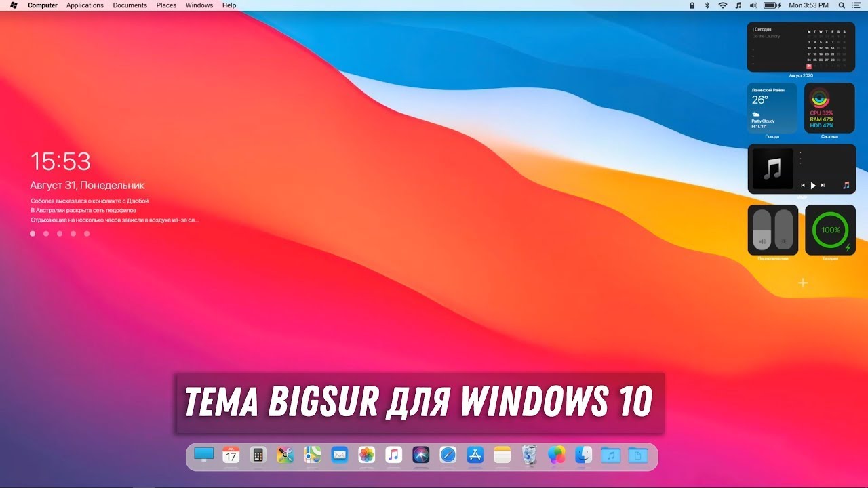This screenshot has width=868, height=488.
Task: Open the Help menu
Action: (x=229, y=5)
